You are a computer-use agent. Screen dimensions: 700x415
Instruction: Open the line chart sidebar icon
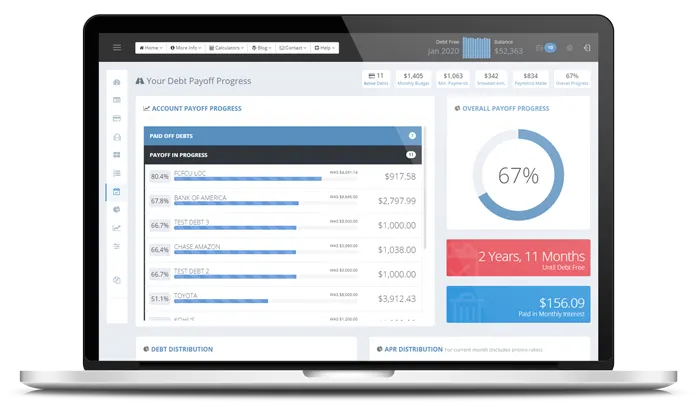point(117,228)
